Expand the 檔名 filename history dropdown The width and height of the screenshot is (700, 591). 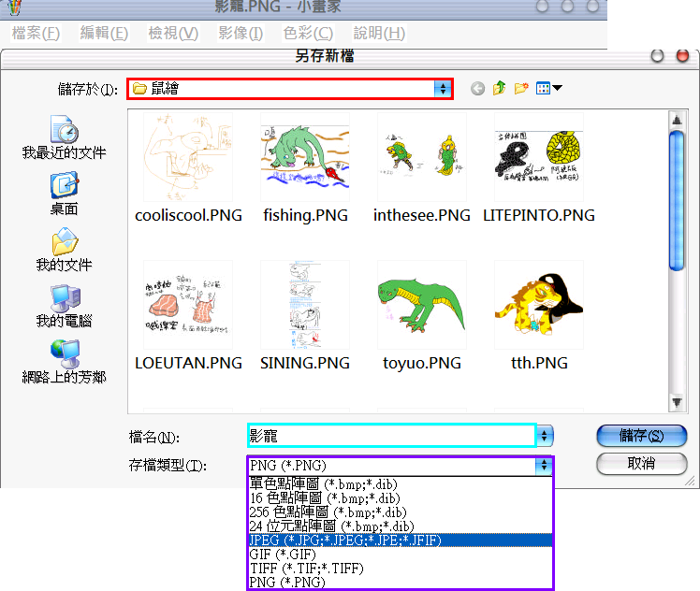pos(545,436)
